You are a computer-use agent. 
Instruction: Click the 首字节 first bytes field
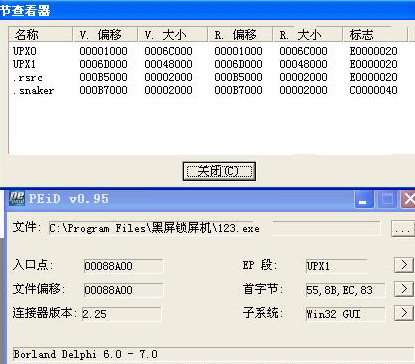click(345, 290)
